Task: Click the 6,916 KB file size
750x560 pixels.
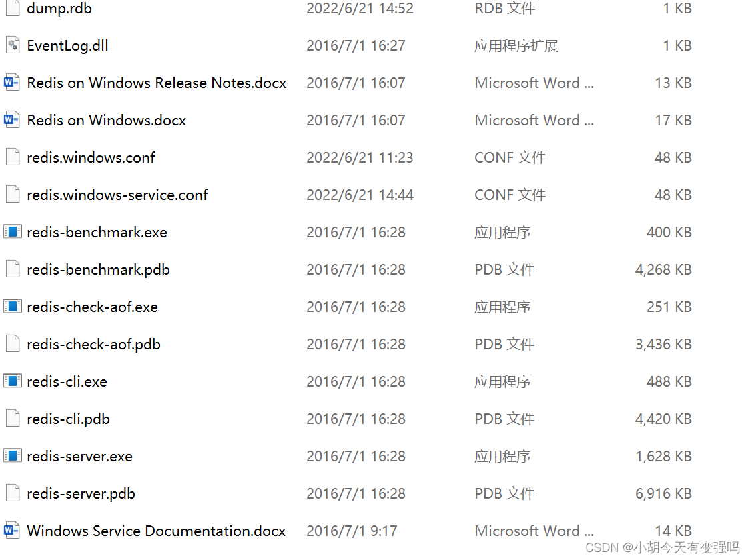Action: tap(663, 494)
